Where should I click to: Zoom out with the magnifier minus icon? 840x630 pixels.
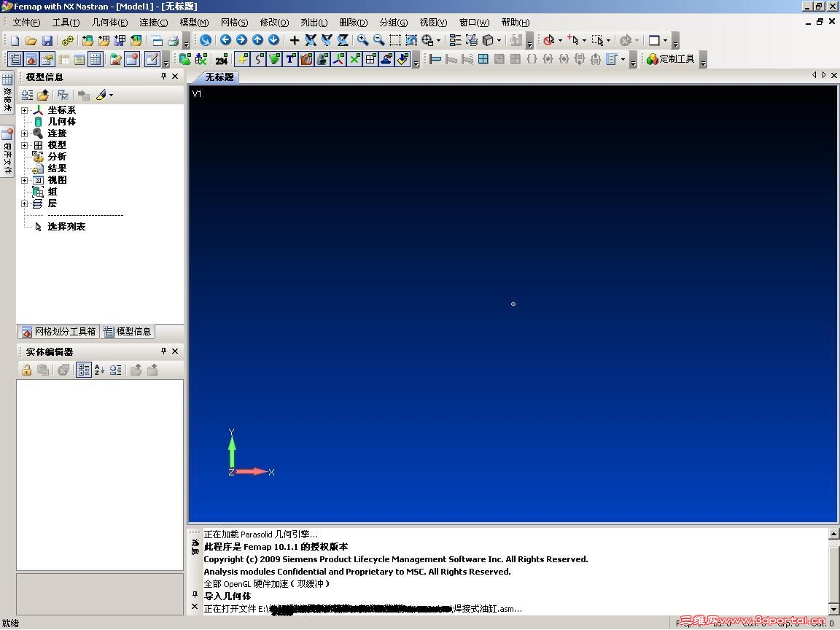(378, 40)
